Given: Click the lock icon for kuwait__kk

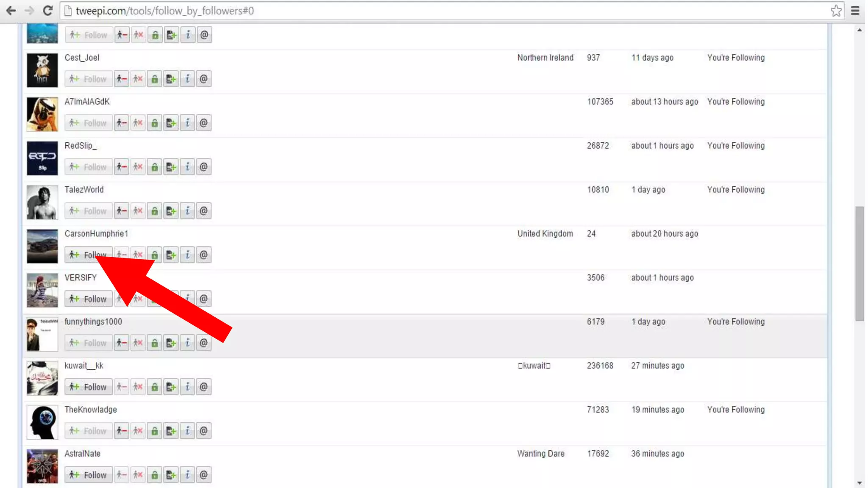Looking at the screenshot, I should click(155, 387).
